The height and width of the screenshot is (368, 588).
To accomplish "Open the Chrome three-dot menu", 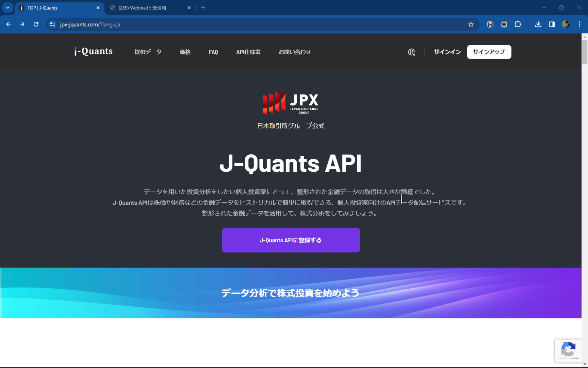I will click(x=579, y=24).
